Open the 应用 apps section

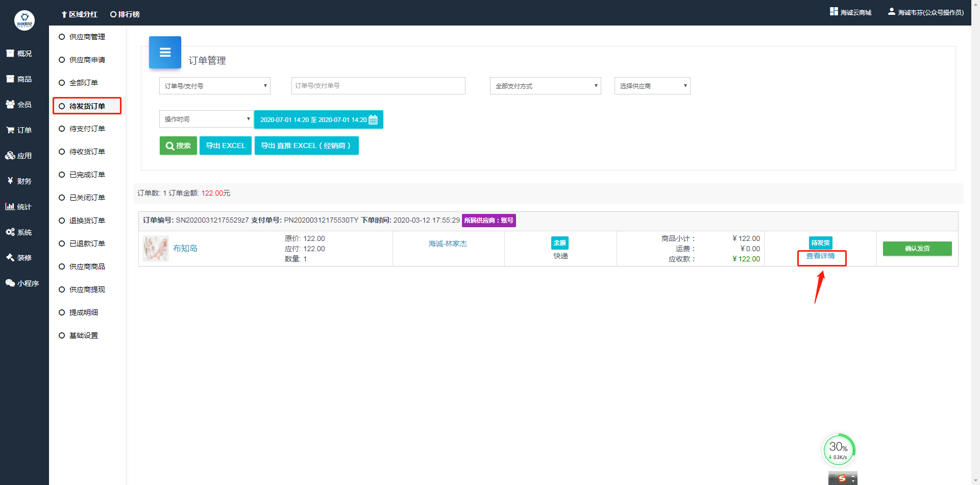(x=19, y=156)
